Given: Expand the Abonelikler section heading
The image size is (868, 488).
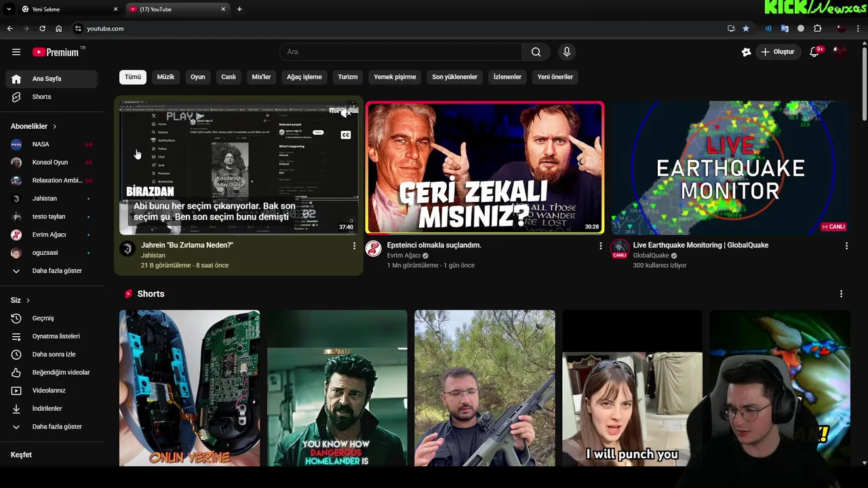Looking at the screenshot, I should click(34, 127).
